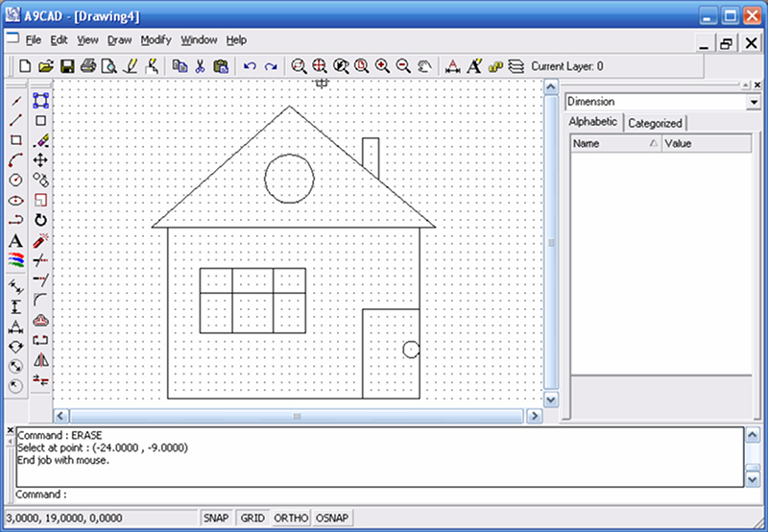Click the Rotate tool icon

pyautogui.click(x=40, y=220)
